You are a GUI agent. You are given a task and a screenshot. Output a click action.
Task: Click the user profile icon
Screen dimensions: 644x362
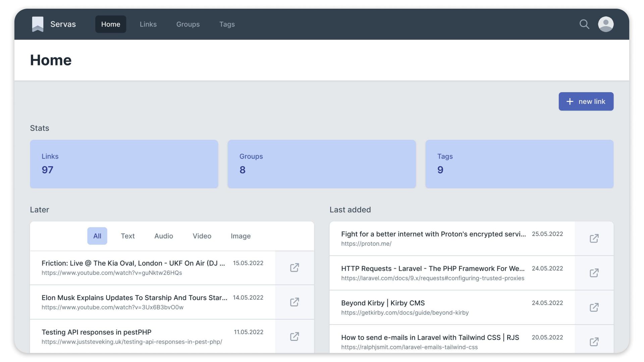coord(605,24)
